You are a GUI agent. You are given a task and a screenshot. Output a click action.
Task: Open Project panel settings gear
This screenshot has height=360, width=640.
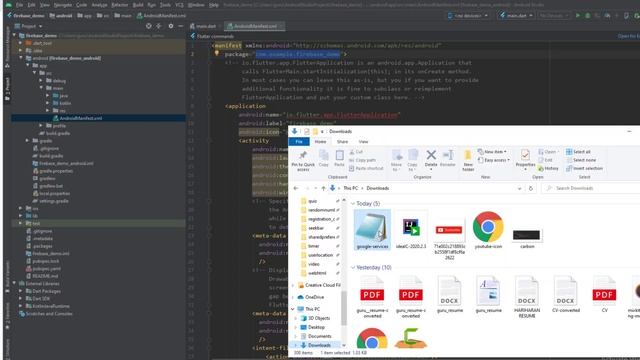(171, 26)
